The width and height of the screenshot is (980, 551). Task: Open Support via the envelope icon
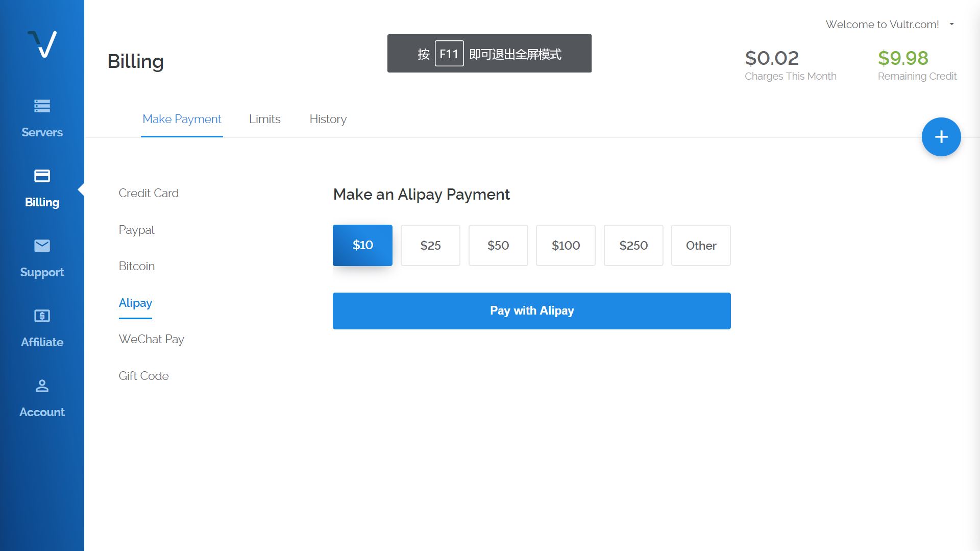(42, 246)
